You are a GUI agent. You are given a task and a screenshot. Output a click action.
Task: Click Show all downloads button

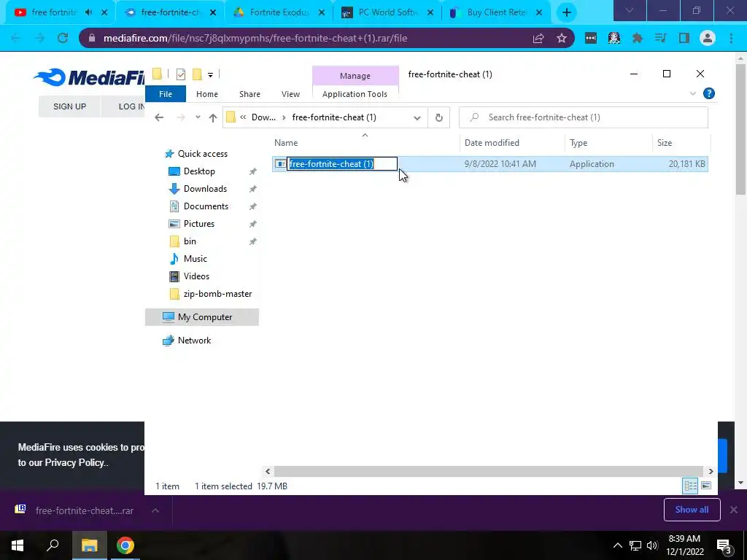(x=692, y=510)
